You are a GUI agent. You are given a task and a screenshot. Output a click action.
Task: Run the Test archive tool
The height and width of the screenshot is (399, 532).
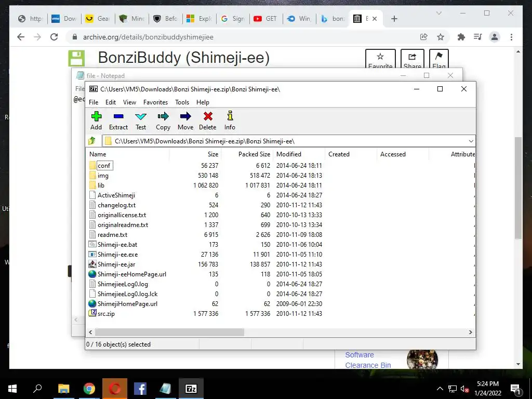[141, 121]
